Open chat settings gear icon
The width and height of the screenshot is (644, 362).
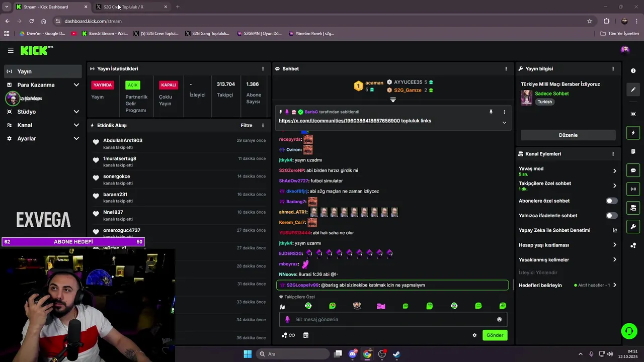474,335
